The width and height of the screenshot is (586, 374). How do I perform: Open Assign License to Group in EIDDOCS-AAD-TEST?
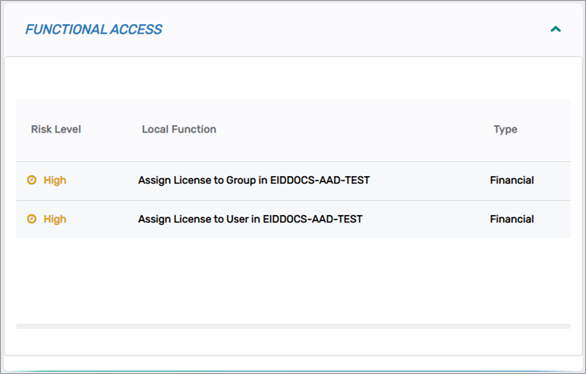point(254,180)
